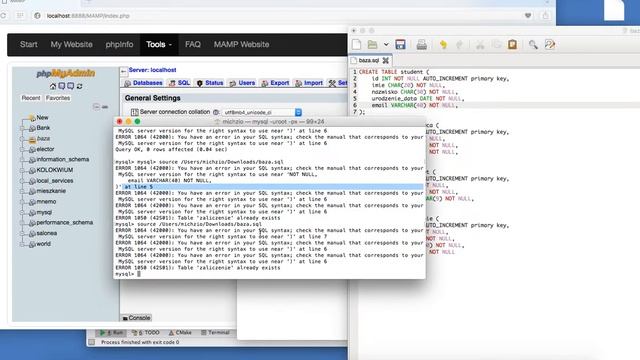The width and height of the screenshot is (640, 360).
Task: Open FAQ in MAMP navigation bar
Action: click(x=193, y=44)
